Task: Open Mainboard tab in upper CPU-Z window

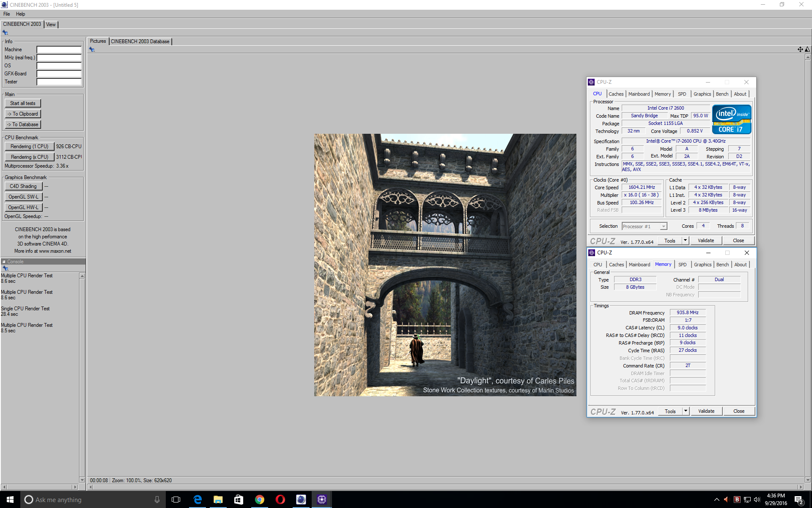Action: (639, 94)
